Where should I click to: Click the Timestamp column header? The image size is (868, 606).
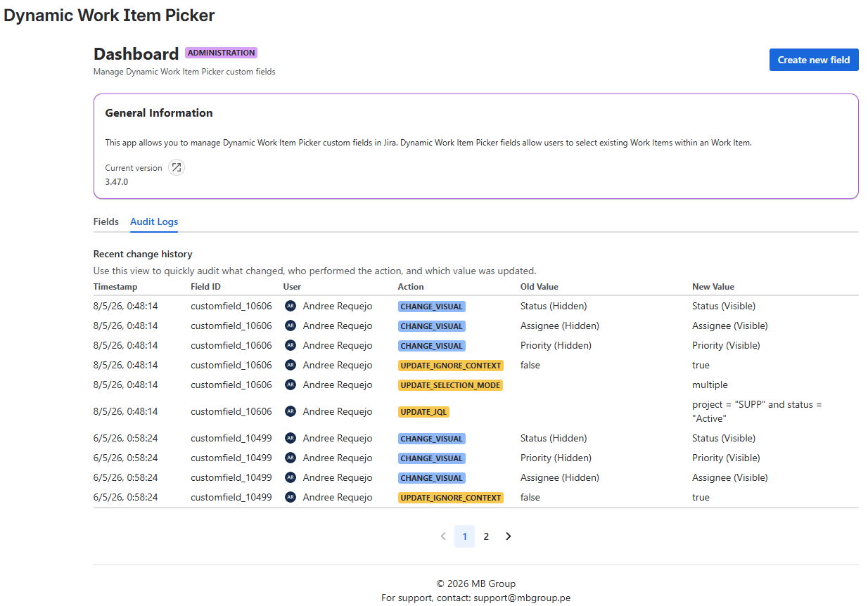115,287
